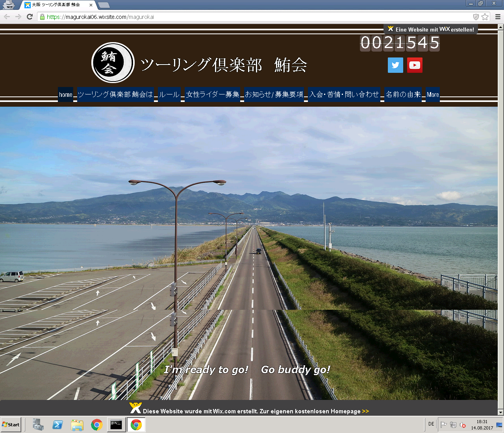Go forward using the browser forward arrow
This screenshot has width=504, height=433.
(18, 17)
